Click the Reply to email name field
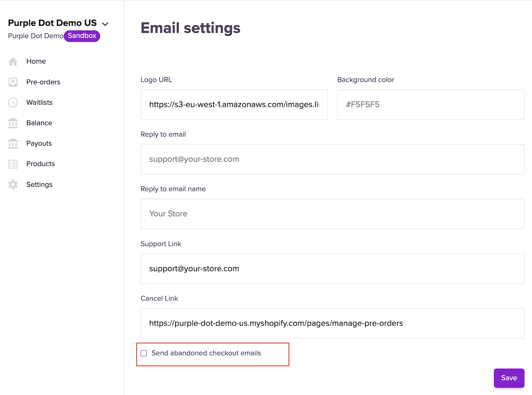Image resolution: width=532 pixels, height=395 pixels. coord(332,214)
